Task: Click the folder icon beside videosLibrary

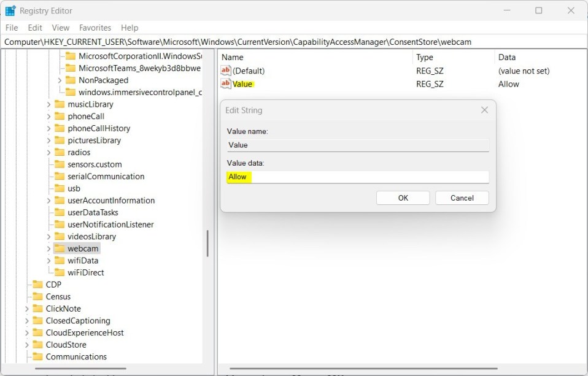Action: tap(60, 236)
